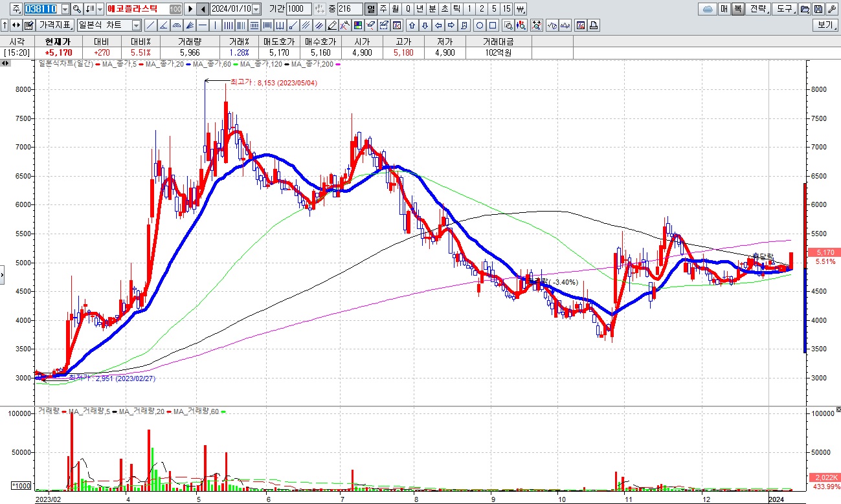
Task: Open the date picker dropdown arrow
Action: 256,9
